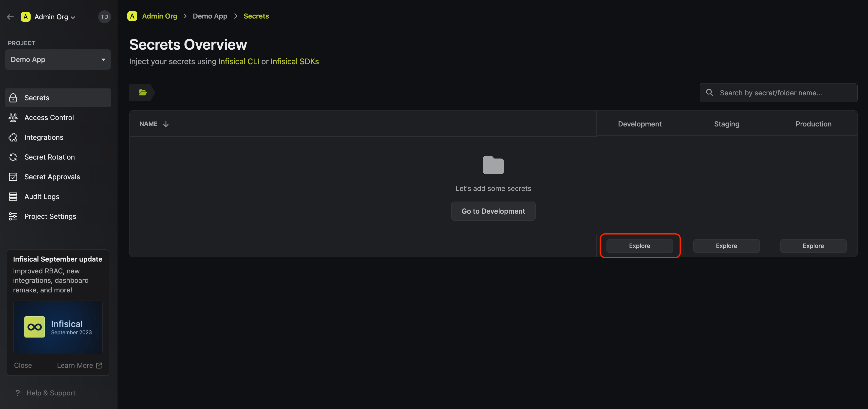
Task: Open the Infisical September 2023 thumbnail
Action: [x=58, y=327]
